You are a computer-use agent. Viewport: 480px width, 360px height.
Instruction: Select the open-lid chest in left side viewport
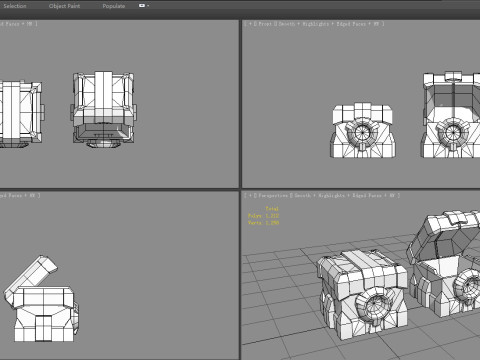41,299
